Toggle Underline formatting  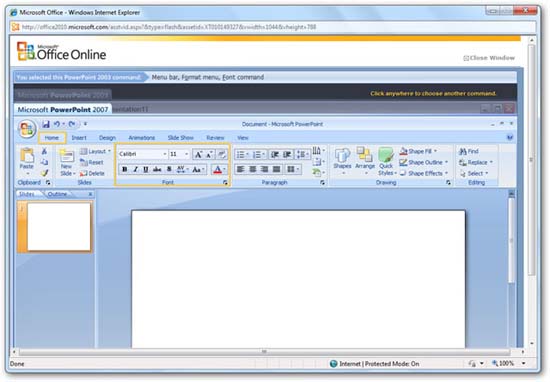[146, 169]
